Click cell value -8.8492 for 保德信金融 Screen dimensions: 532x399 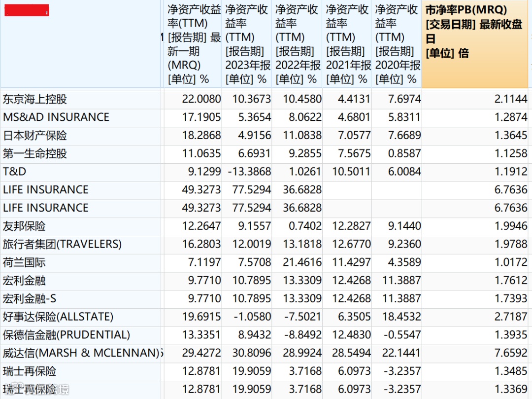[302, 335]
